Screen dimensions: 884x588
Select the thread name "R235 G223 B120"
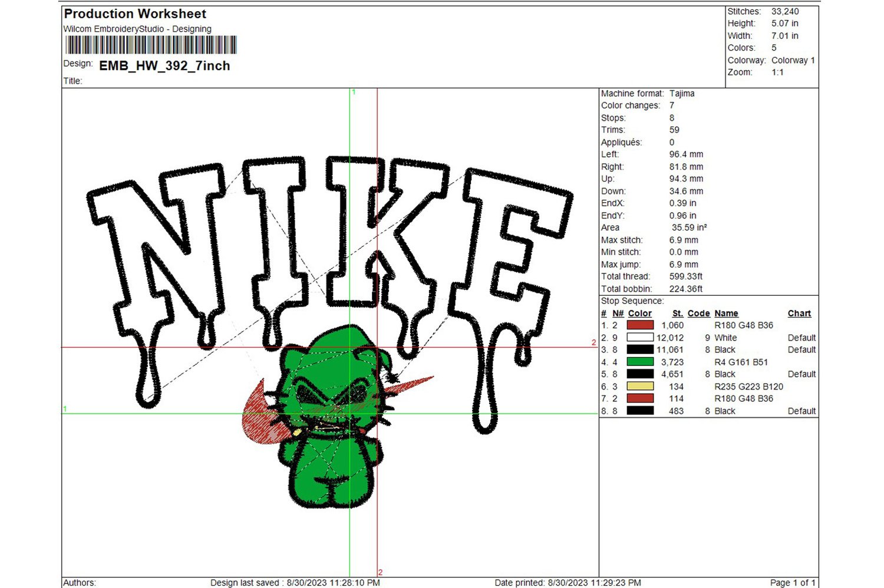749,387
